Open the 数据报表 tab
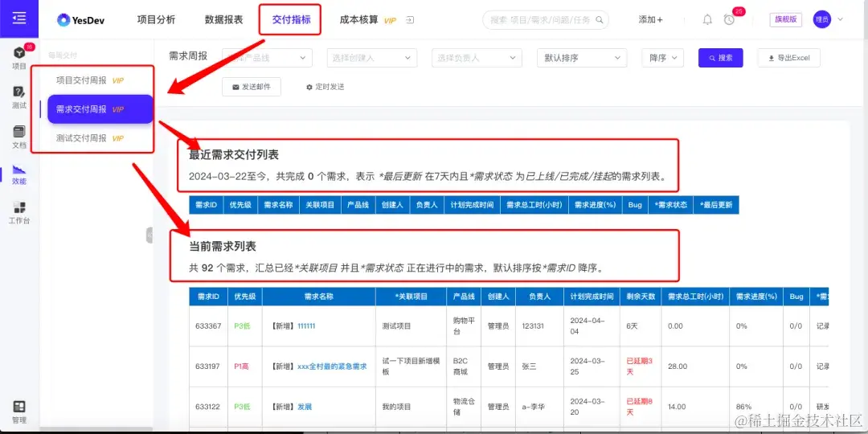868x434 pixels. coord(223,20)
